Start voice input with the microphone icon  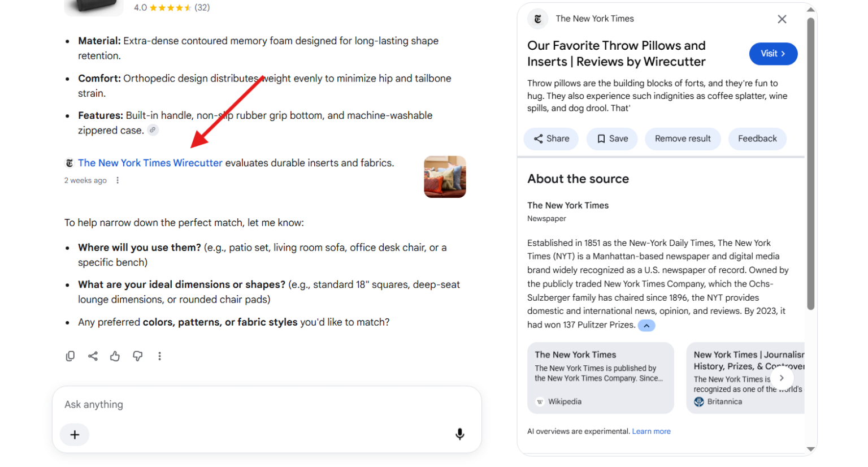[460, 434]
